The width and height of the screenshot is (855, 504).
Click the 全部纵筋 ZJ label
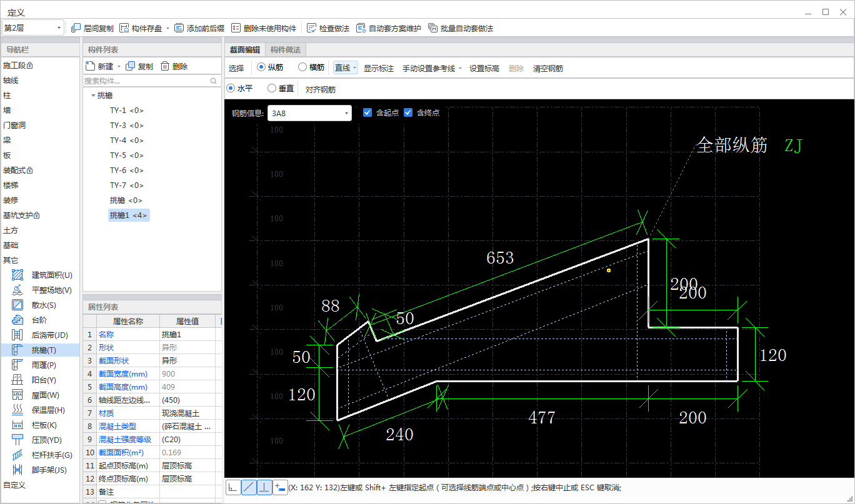[749, 146]
